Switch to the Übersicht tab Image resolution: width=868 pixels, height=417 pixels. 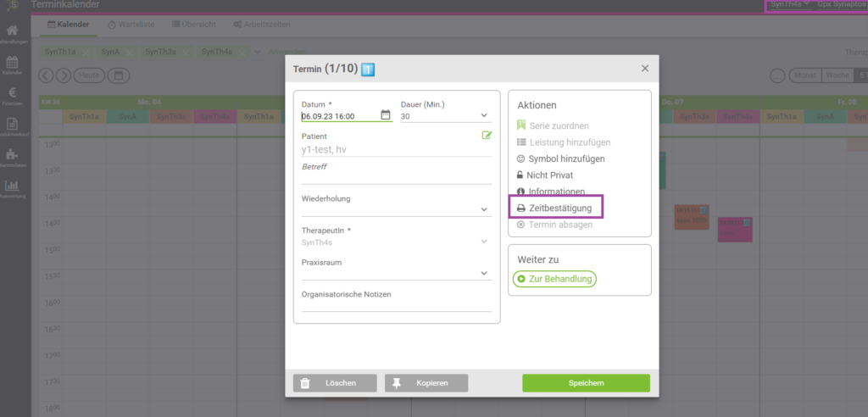tap(194, 25)
